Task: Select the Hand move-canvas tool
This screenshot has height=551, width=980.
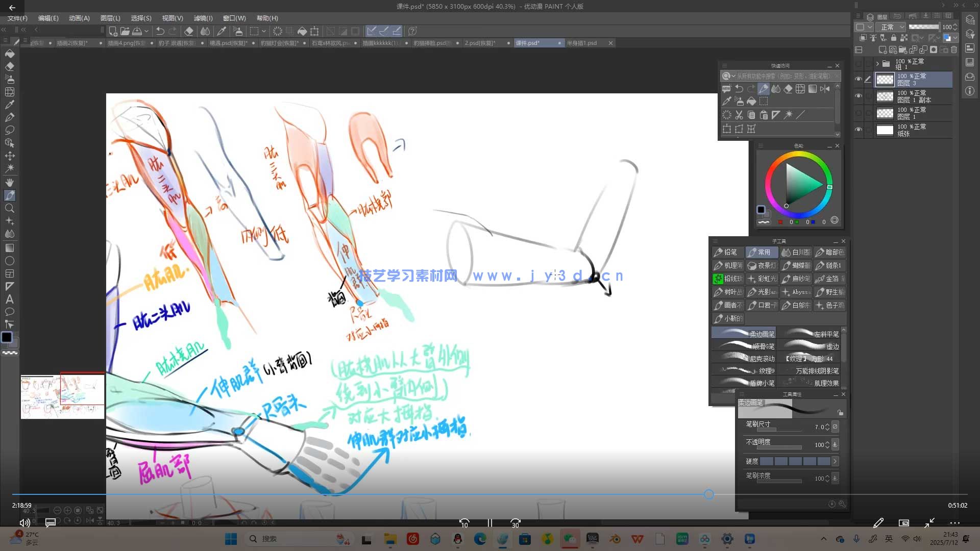Action: pos(10,182)
